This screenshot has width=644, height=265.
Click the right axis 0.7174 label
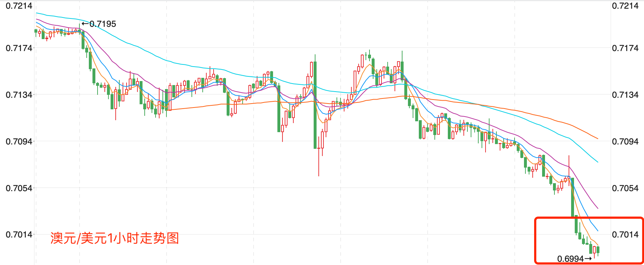click(625, 48)
